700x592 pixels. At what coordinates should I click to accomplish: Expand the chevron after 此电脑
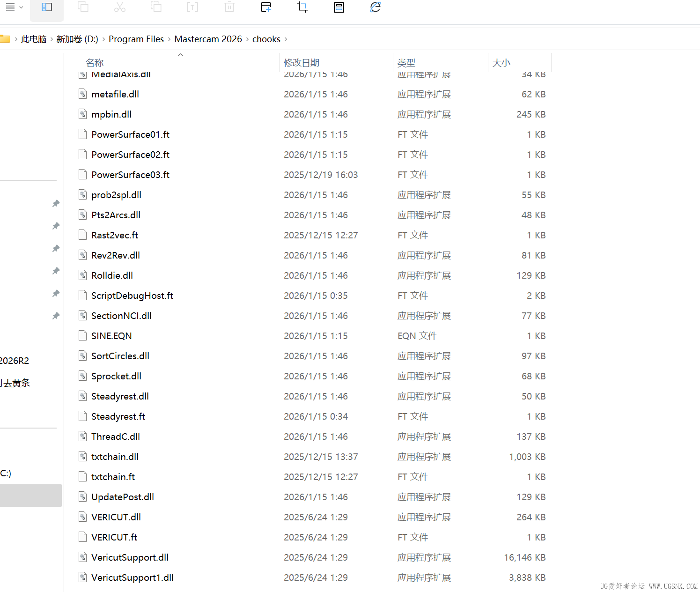pyautogui.click(x=52, y=39)
